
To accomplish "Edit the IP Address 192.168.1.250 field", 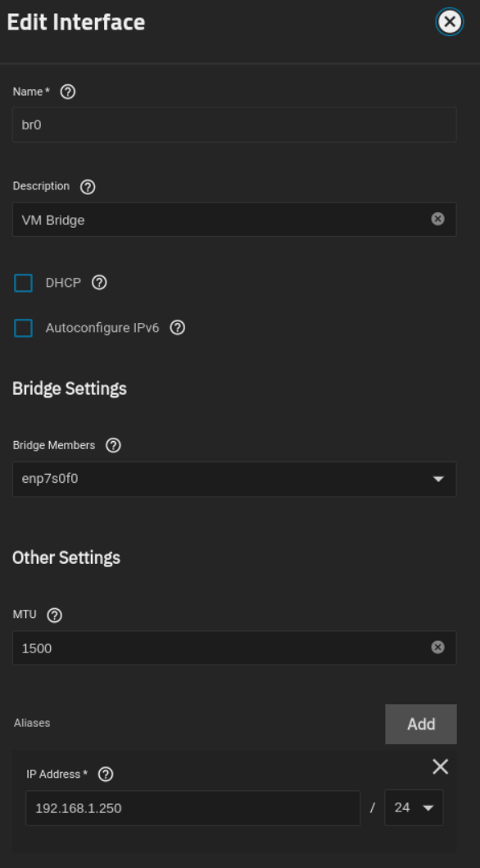I will pyautogui.click(x=193, y=808).
